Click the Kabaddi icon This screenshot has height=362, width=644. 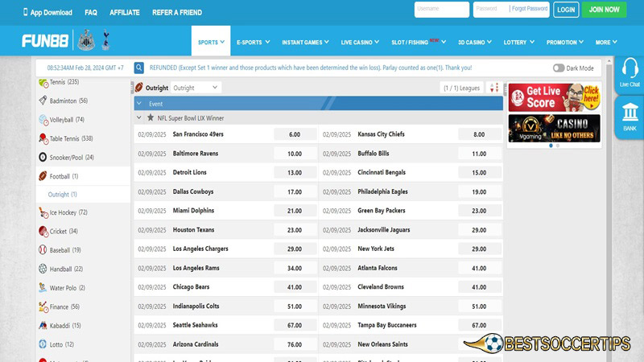pos(43,326)
